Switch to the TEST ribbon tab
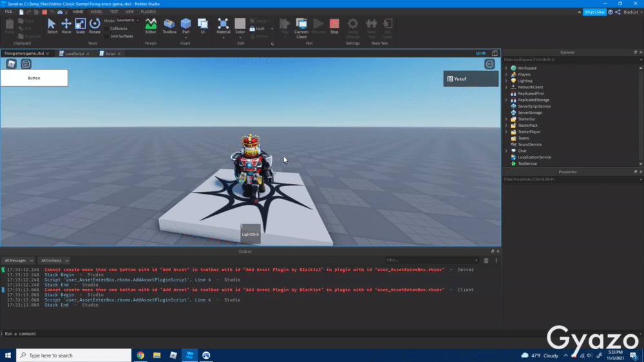This screenshot has height=362, width=644. (114, 12)
